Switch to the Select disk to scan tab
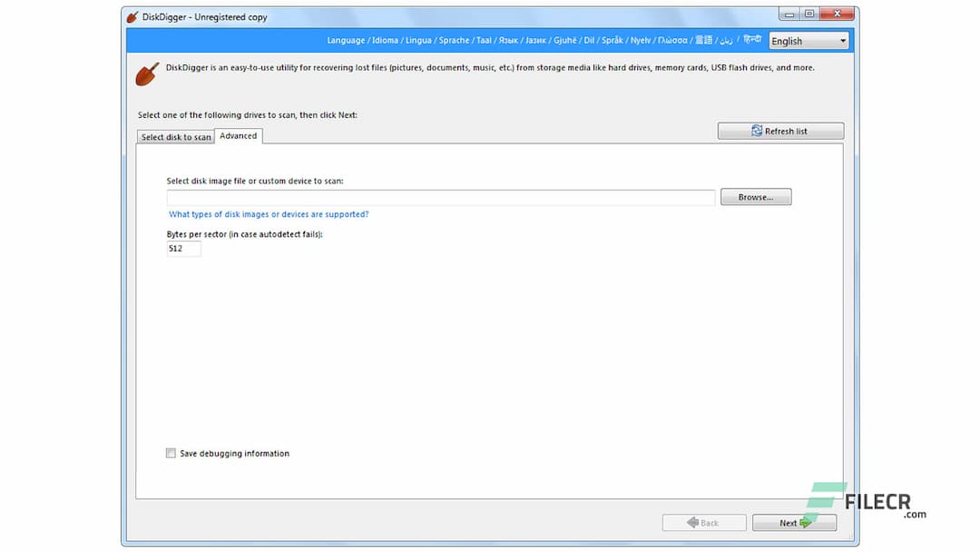 [x=174, y=136]
